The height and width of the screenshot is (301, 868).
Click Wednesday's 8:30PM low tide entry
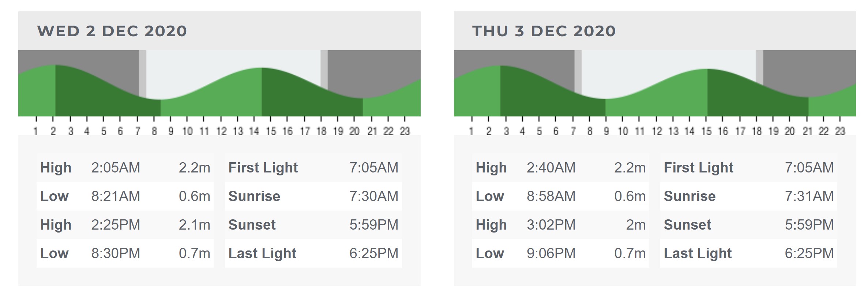pyautogui.click(x=125, y=253)
